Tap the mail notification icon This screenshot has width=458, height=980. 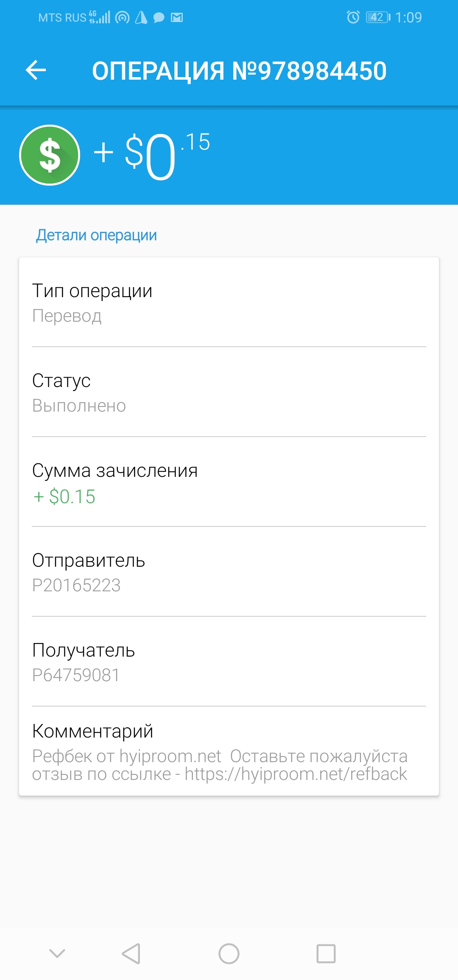(x=177, y=17)
